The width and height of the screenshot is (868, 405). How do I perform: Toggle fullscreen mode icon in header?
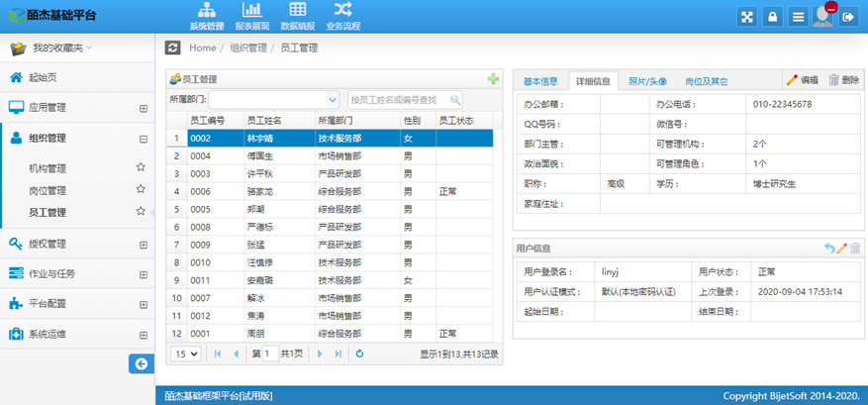747,17
